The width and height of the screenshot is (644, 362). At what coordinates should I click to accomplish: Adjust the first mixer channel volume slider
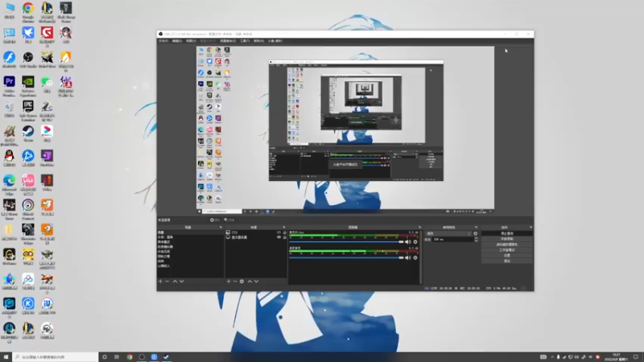click(346, 242)
